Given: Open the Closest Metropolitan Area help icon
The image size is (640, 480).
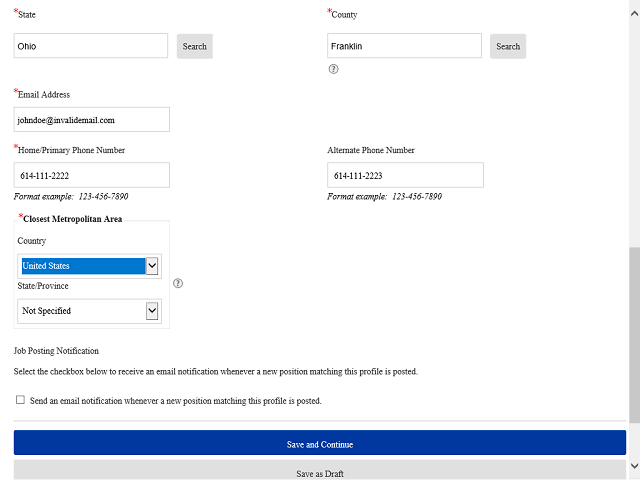Looking at the screenshot, I should click(178, 283).
